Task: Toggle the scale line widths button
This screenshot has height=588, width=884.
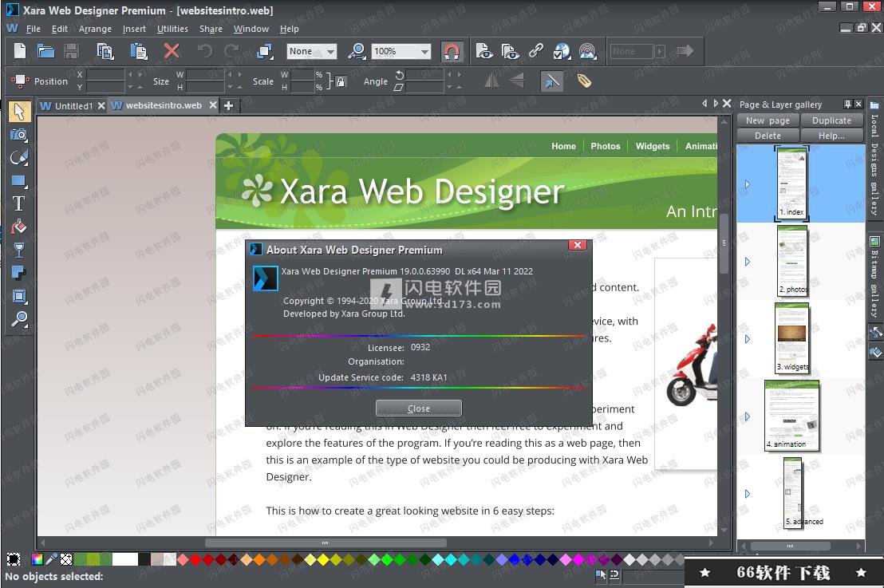Action: pyautogui.click(x=551, y=81)
